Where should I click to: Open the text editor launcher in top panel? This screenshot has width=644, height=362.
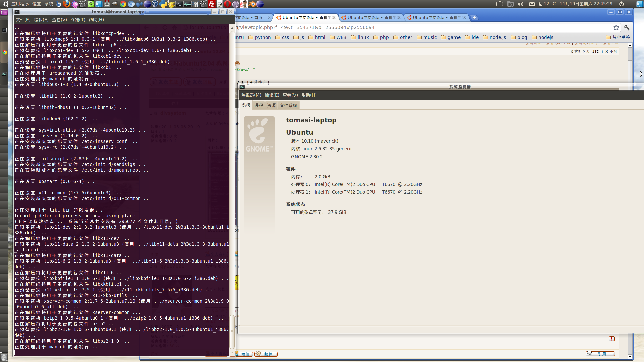tap(220, 4)
